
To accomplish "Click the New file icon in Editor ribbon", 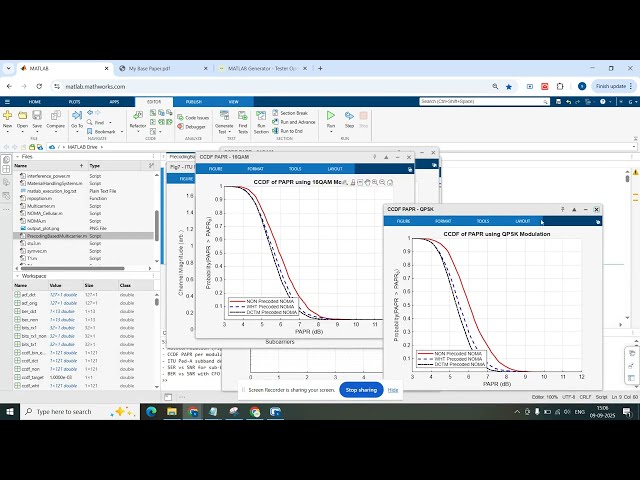I will click(7, 116).
